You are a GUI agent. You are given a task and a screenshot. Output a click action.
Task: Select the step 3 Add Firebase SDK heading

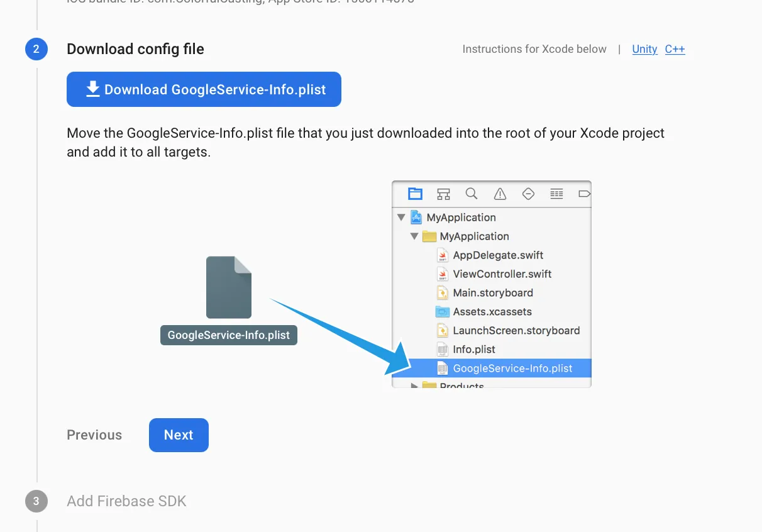[126, 501]
